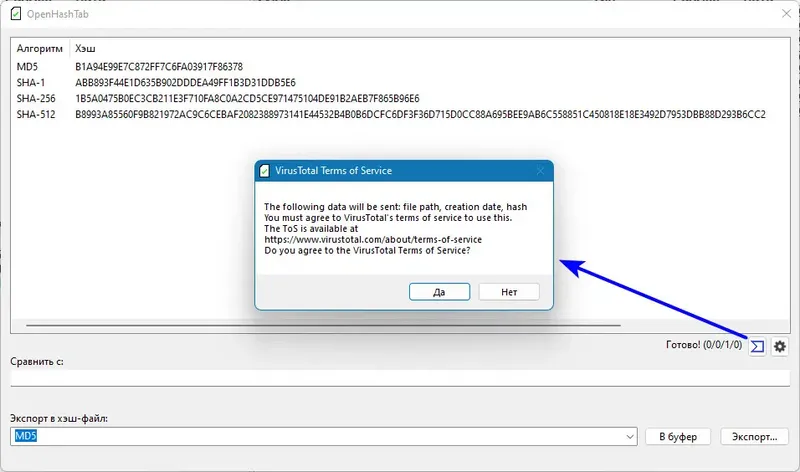The image size is (800, 472).
Task: Sort by the Алгоритм column header
Action: [39, 48]
